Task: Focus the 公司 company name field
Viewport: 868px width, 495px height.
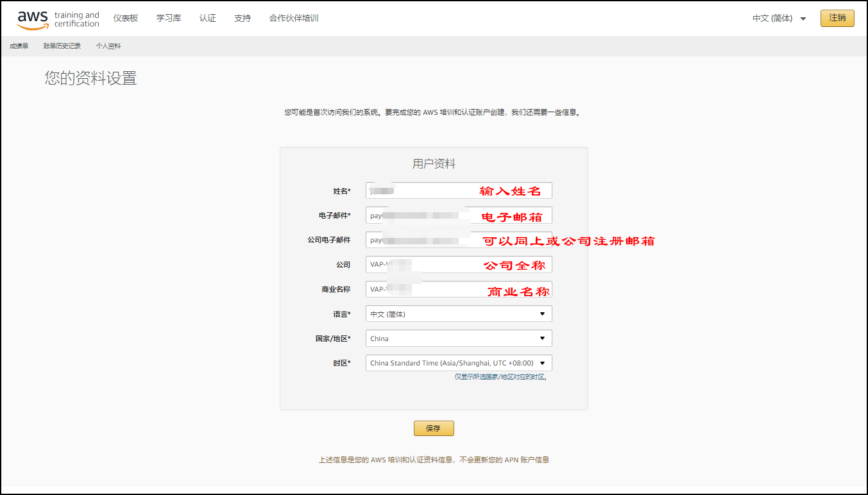Action: 459,264
